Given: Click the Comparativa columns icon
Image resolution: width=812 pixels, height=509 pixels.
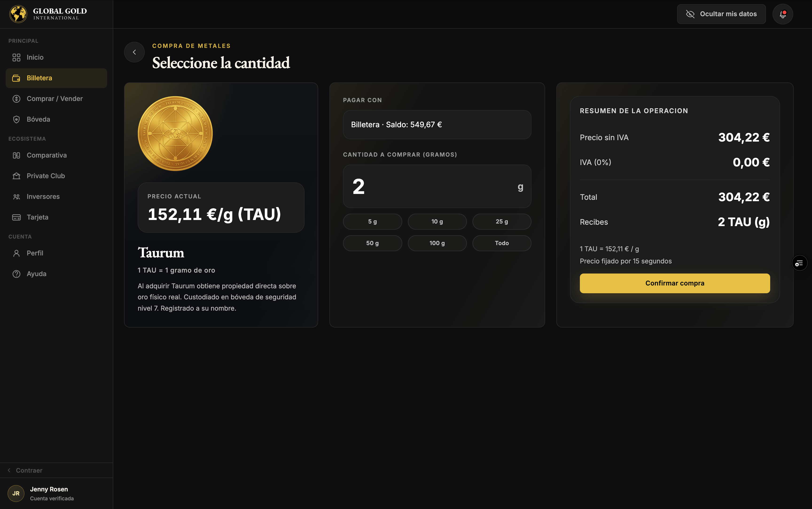Looking at the screenshot, I should pyautogui.click(x=16, y=155).
